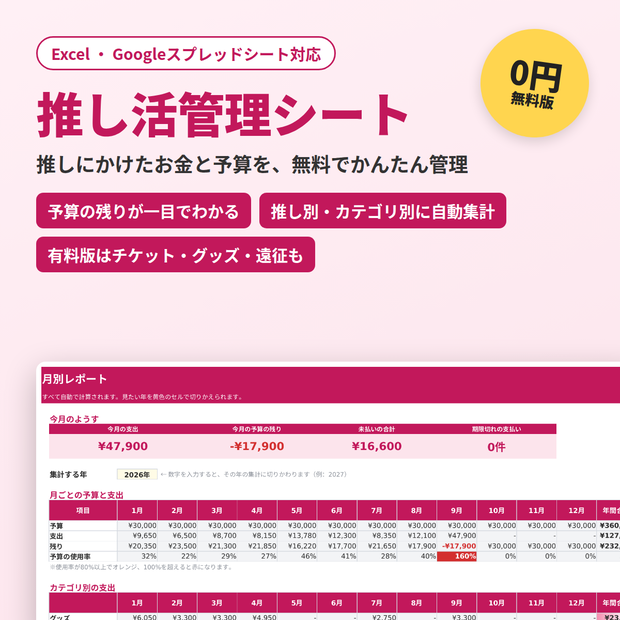This screenshot has width=620, height=620.
Task: Click the 月ごとの予算と支出 section heading
Action: pyautogui.click(x=86, y=495)
